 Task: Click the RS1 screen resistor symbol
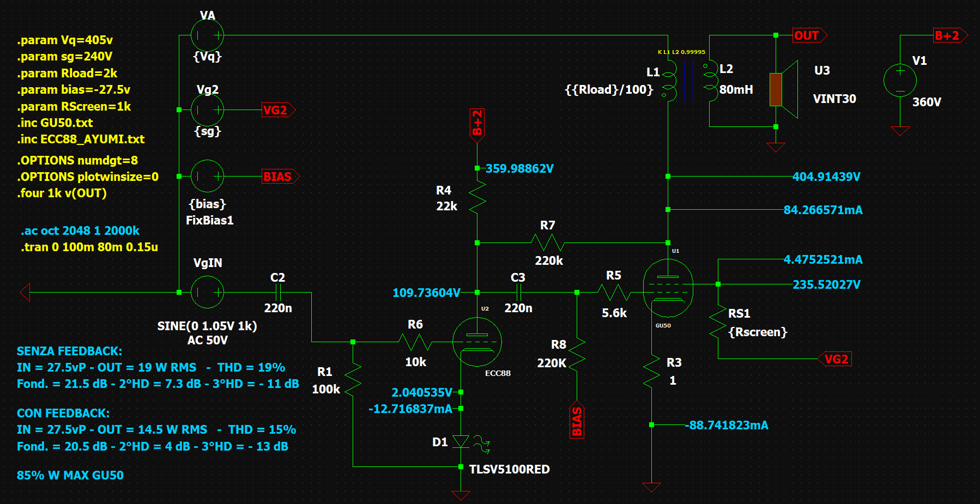[x=718, y=324]
